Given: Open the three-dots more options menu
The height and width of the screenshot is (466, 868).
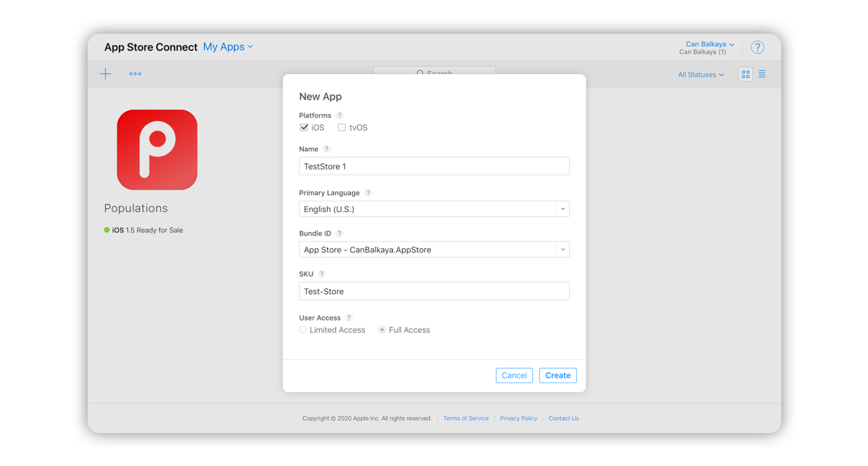Looking at the screenshot, I should (135, 74).
